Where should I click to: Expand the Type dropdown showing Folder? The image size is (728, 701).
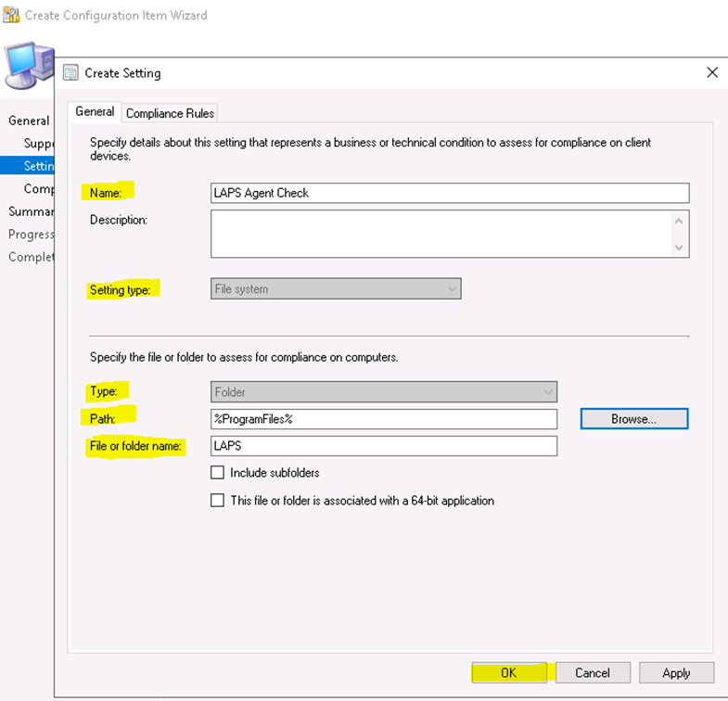(x=384, y=392)
